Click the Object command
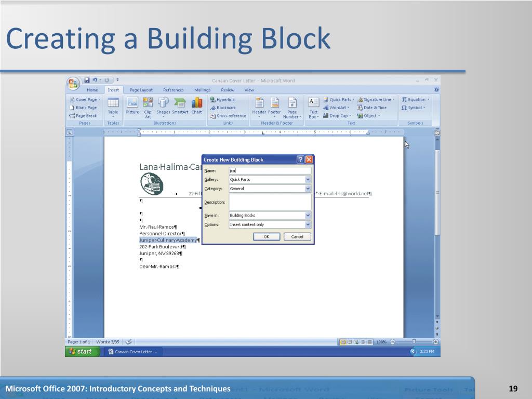 coord(369,116)
